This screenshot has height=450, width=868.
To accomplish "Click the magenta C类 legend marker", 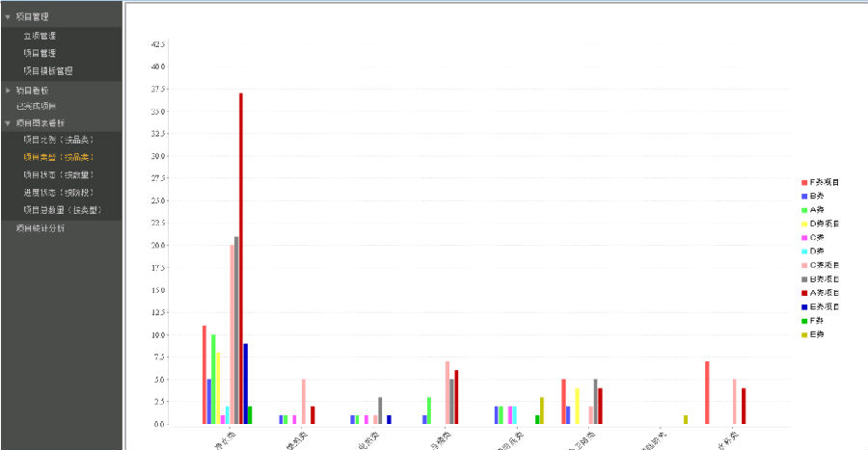I will pyautogui.click(x=804, y=237).
